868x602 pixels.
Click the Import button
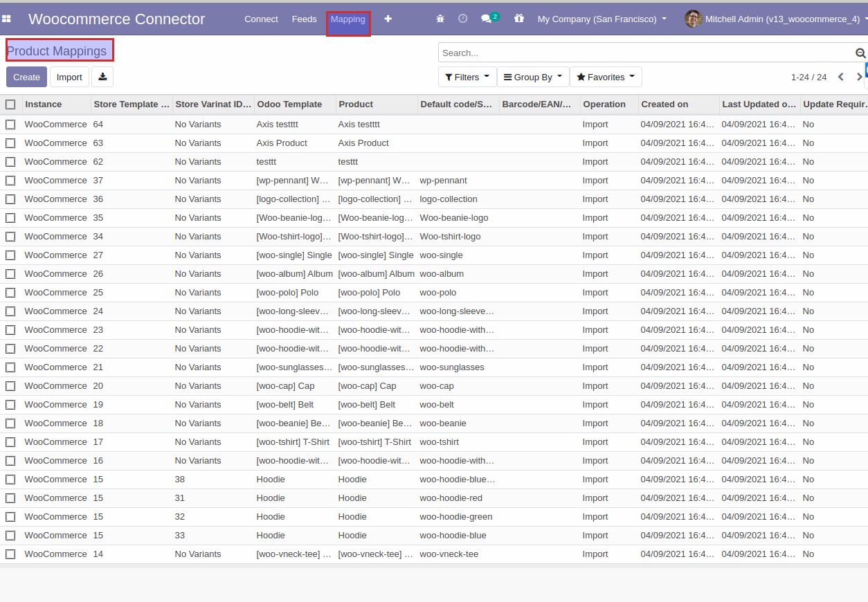(x=69, y=77)
